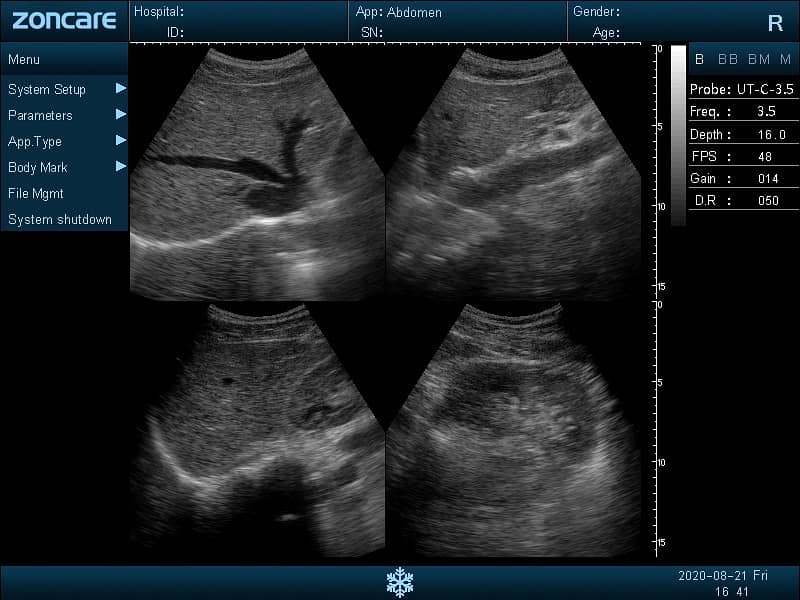Expand the Parameters submenu arrow
Viewport: 800px width, 600px height.
(121, 114)
